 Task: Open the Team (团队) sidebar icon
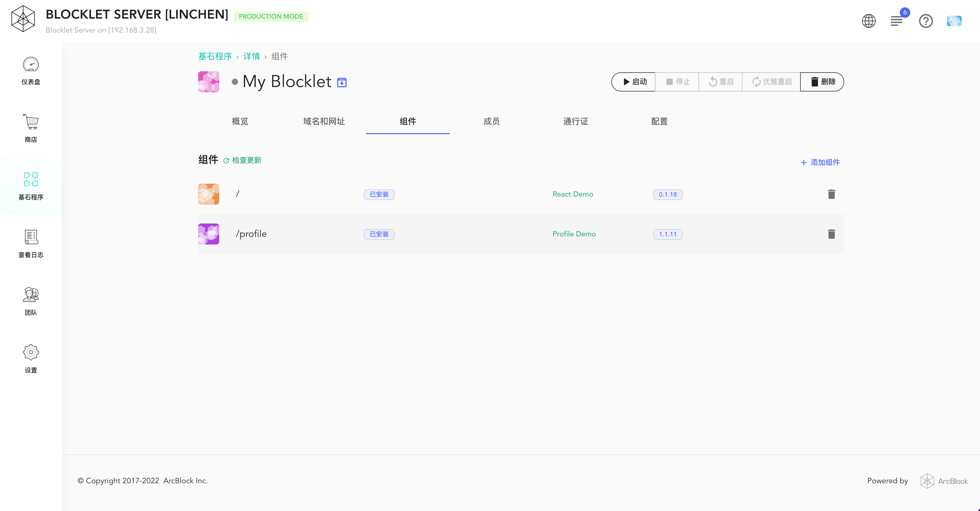31,295
